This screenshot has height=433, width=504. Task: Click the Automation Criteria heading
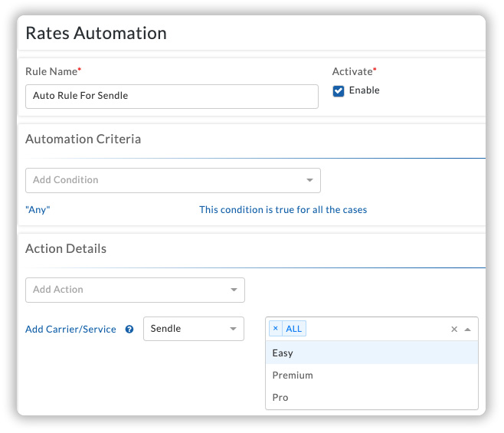(83, 139)
